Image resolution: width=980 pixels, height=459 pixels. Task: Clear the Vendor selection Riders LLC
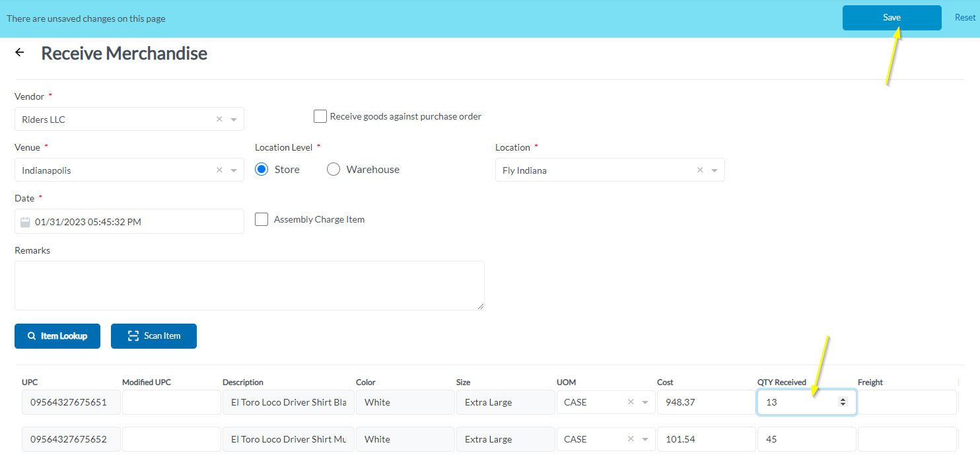pyautogui.click(x=219, y=120)
